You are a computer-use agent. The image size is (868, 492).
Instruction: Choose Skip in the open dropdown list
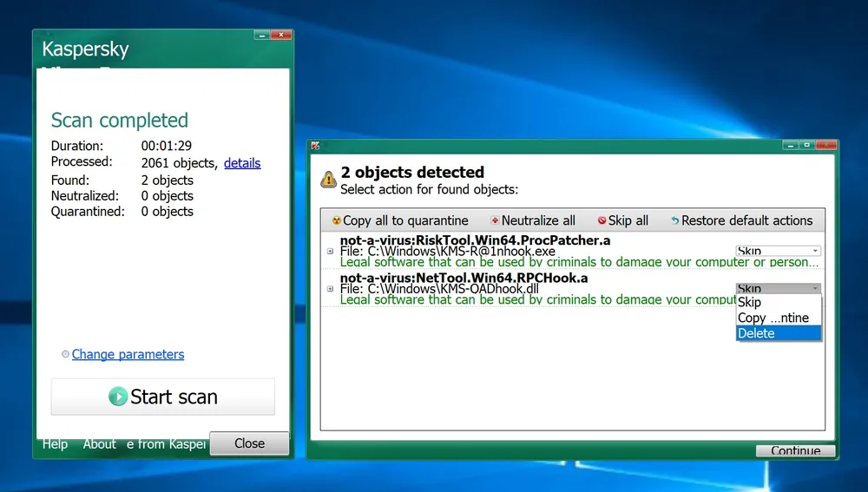749,302
